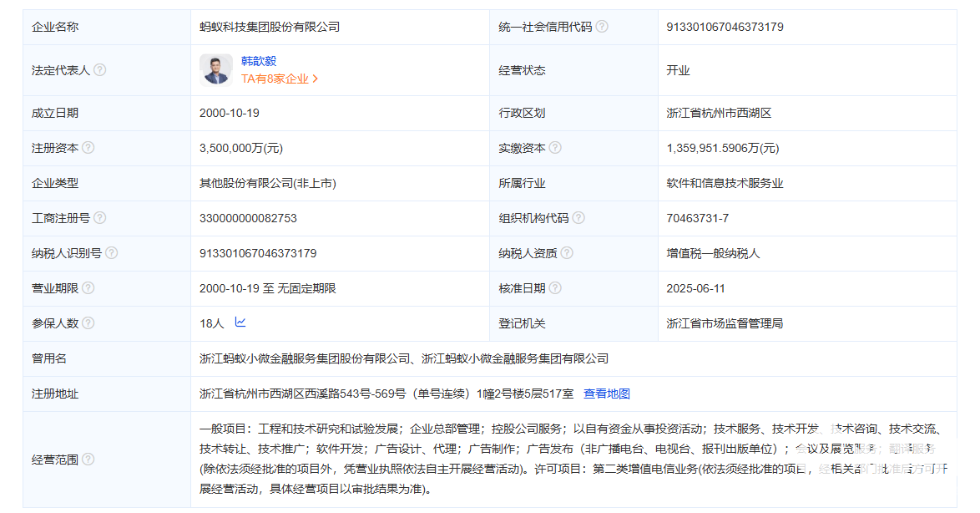Viewport: 980px width, 513px height.
Task: Show help for 经营范围
Action: coord(88,460)
